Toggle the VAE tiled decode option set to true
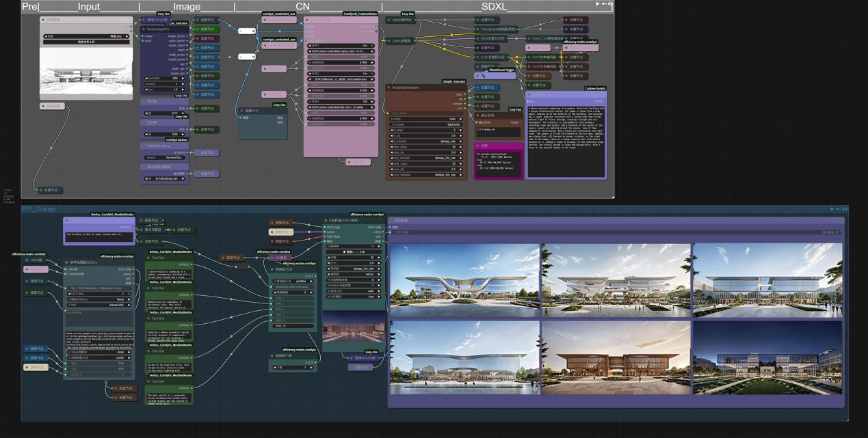 tap(354, 297)
